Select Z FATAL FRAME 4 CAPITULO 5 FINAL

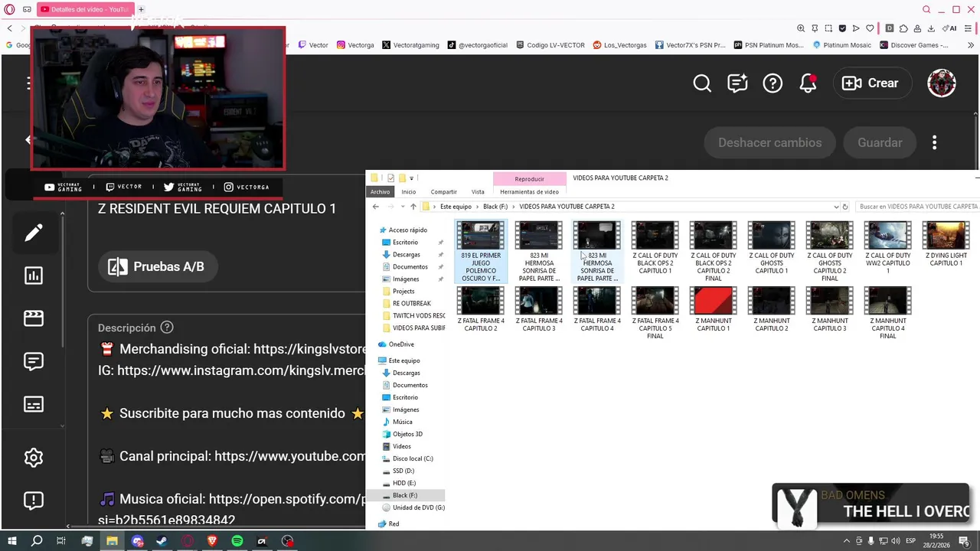pyautogui.click(x=655, y=314)
